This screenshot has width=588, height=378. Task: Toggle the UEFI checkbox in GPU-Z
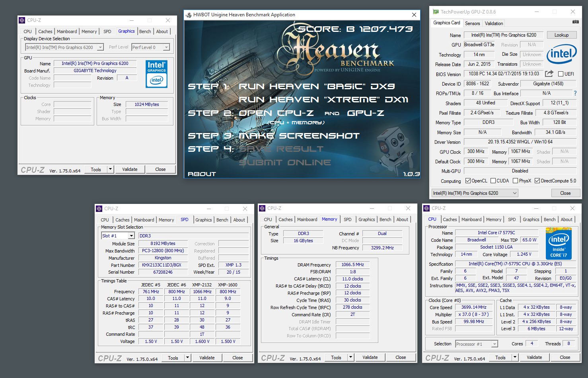coord(561,74)
